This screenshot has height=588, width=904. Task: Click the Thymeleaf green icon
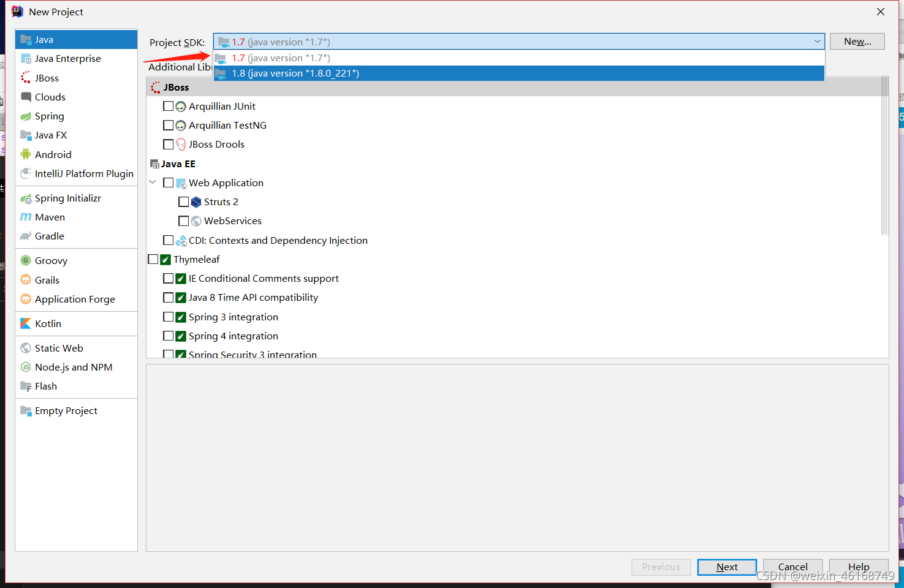(165, 260)
